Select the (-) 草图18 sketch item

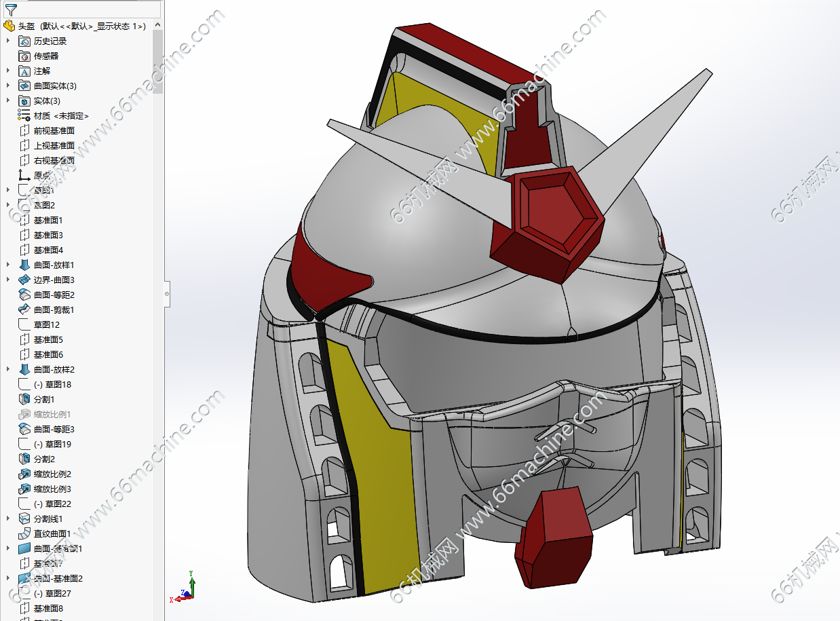[x=52, y=384]
